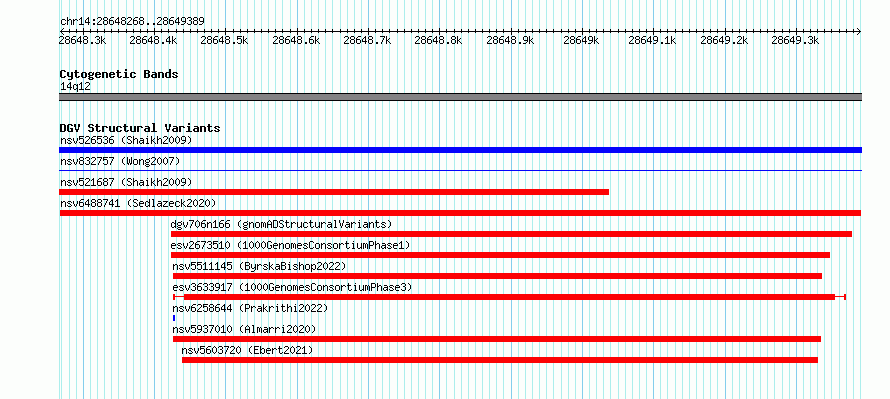Select the red esv3633917 bar with whiskers

(x=510, y=297)
